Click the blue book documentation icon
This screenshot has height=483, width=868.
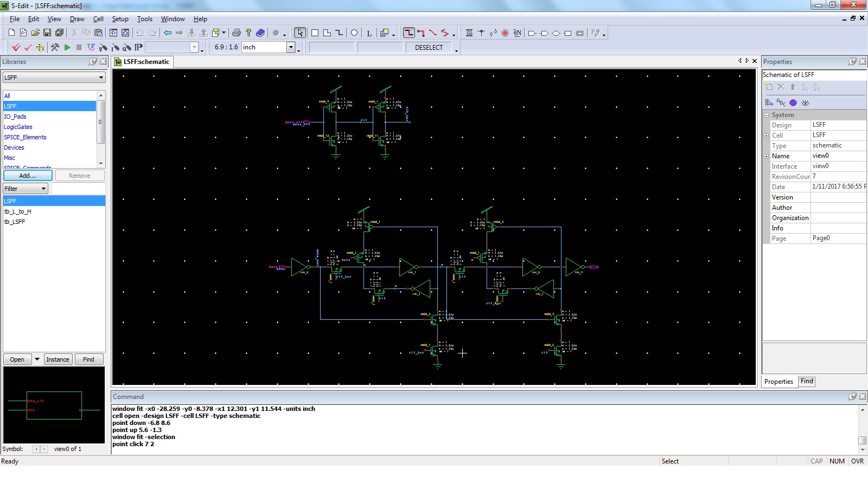[x=260, y=33]
